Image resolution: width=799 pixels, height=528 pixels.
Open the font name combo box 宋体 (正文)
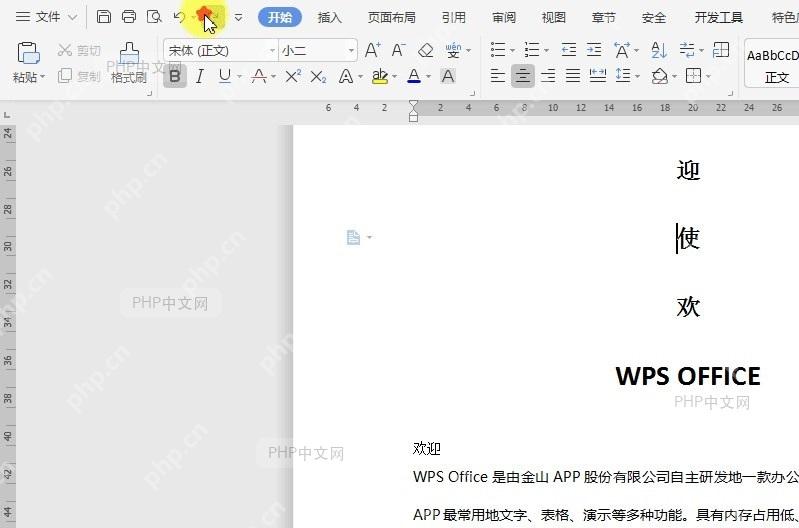coord(221,50)
